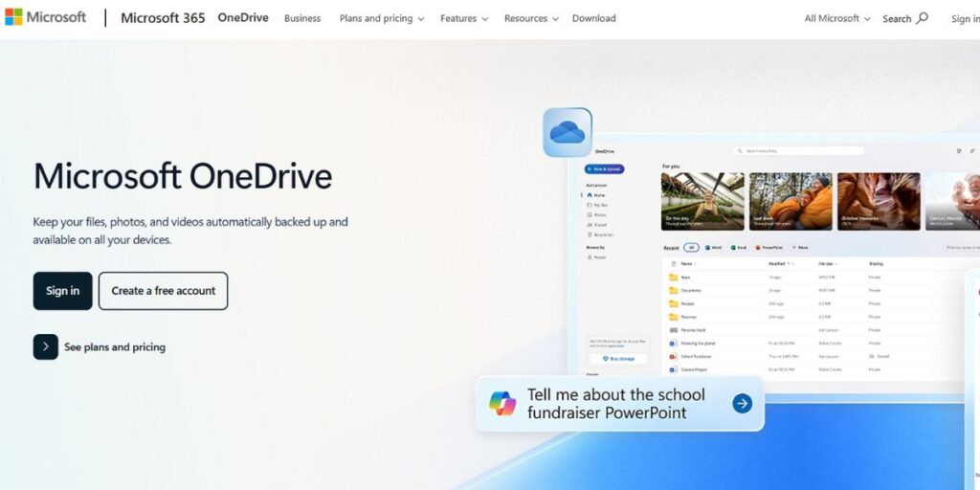Click the preview search everything field
This screenshot has width=980, height=490.
799,151
